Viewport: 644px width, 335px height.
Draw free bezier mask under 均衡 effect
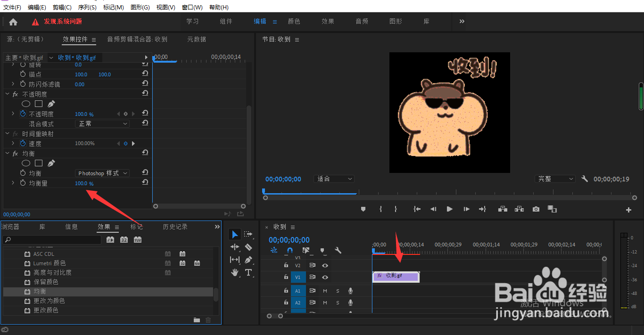click(51, 163)
